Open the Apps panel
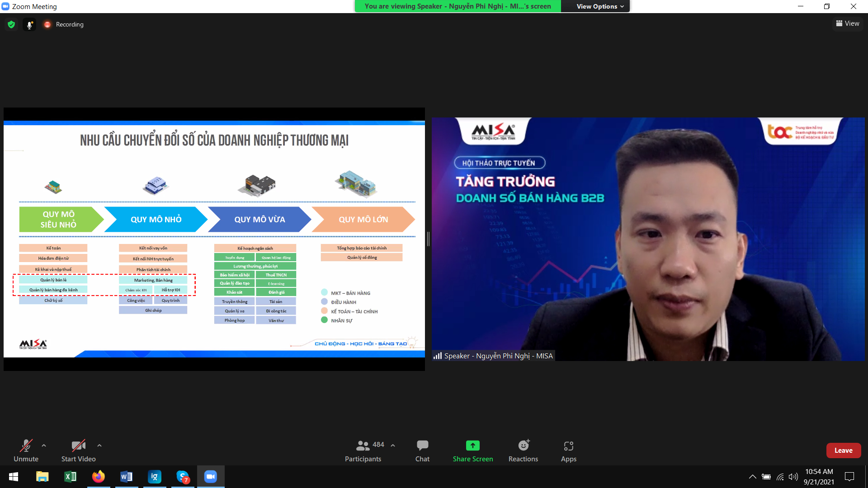 568,450
